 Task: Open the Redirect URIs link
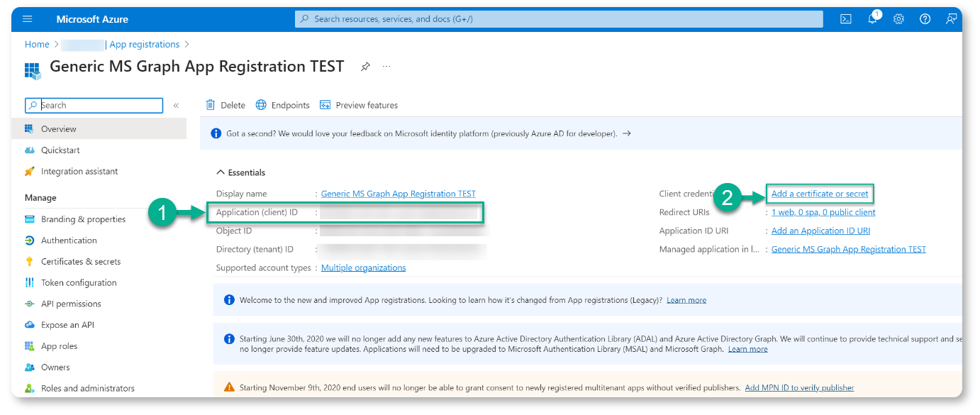(x=823, y=212)
